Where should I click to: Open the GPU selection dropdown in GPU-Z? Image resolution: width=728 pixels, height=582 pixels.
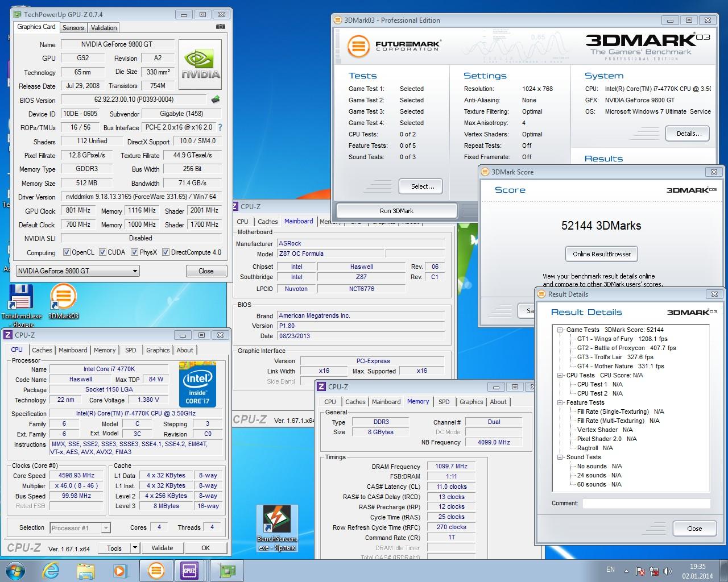click(77, 271)
